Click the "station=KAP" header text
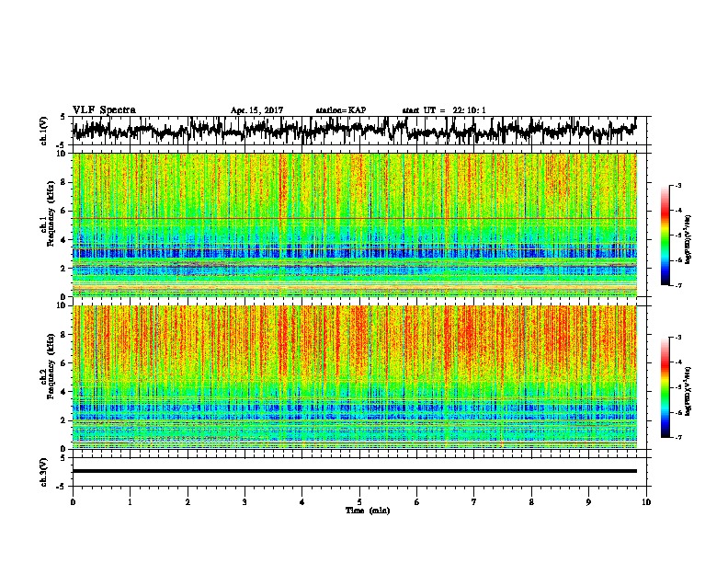728x563 pixels. click(341, 110)
